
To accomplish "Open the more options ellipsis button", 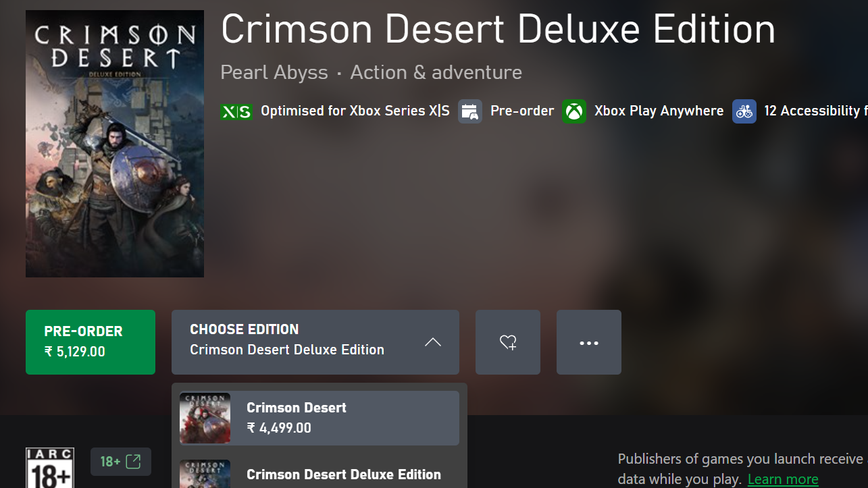I will pyautogui.click(x=589, y=342).
